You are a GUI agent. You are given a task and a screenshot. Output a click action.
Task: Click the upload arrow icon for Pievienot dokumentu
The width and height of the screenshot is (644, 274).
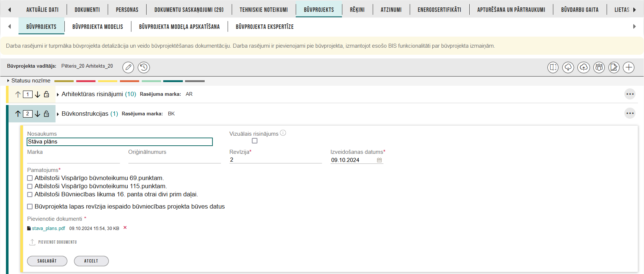(x=32, y=242)
